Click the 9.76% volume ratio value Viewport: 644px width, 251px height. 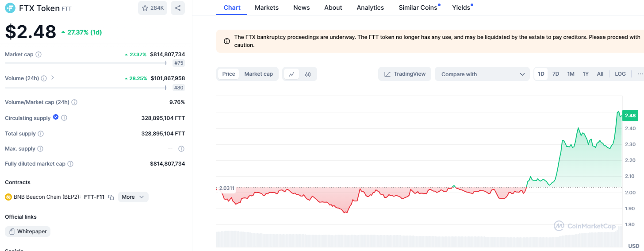(x=177, y=102)
